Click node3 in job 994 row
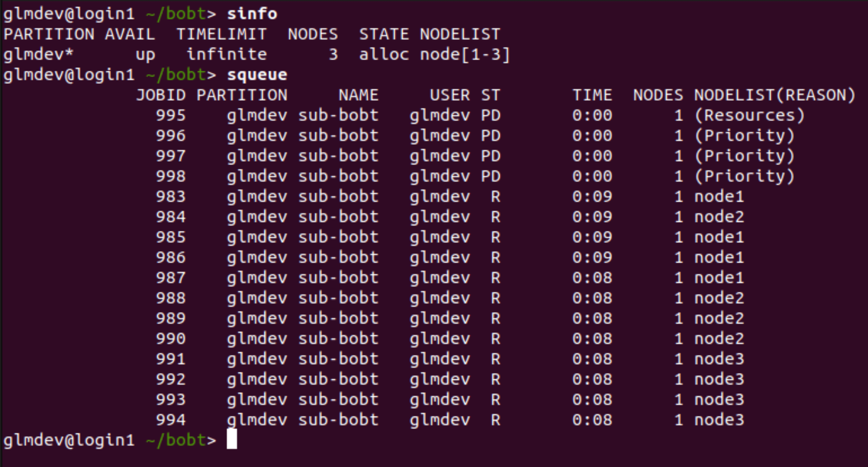This screenshot has height=467, width=868. coord(719,420)
